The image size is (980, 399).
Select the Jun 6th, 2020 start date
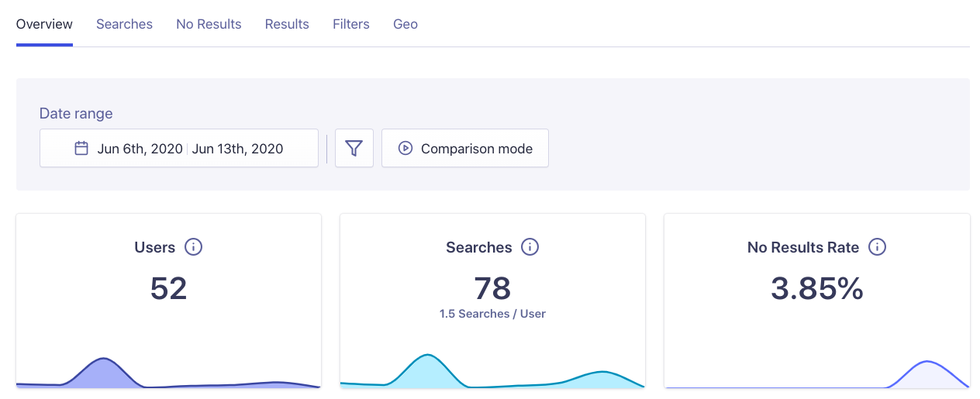[140, 149]
